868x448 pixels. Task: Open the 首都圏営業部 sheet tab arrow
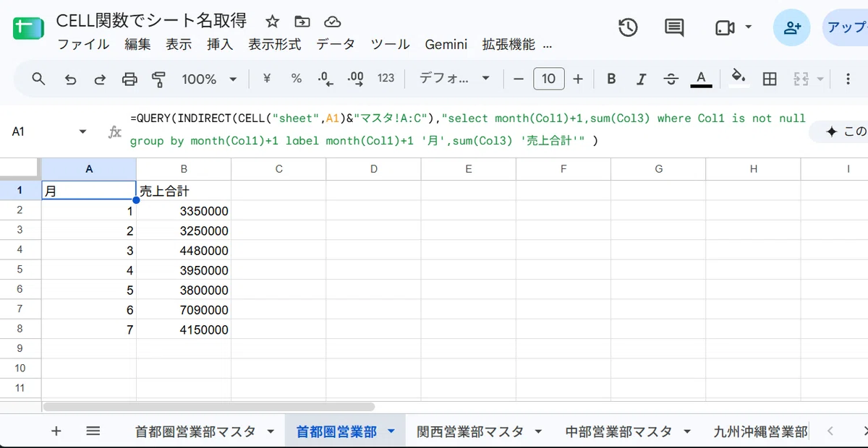(391, 431)
